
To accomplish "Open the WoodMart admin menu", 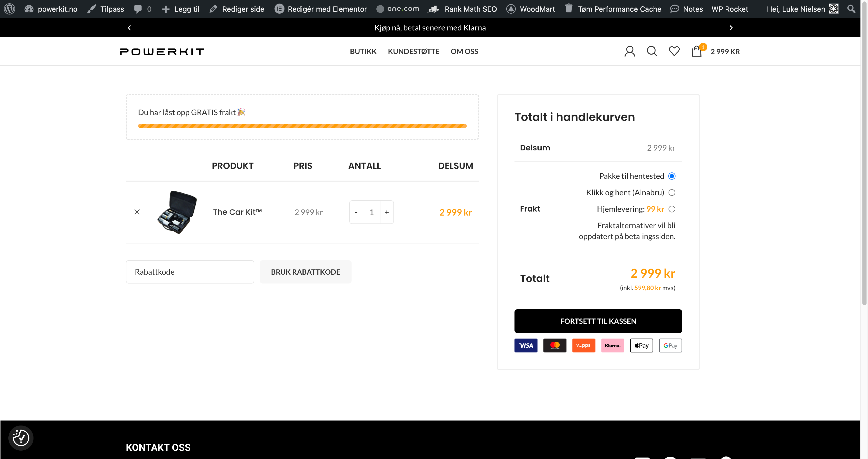I will pyautogui.click(x=531, y=9).
